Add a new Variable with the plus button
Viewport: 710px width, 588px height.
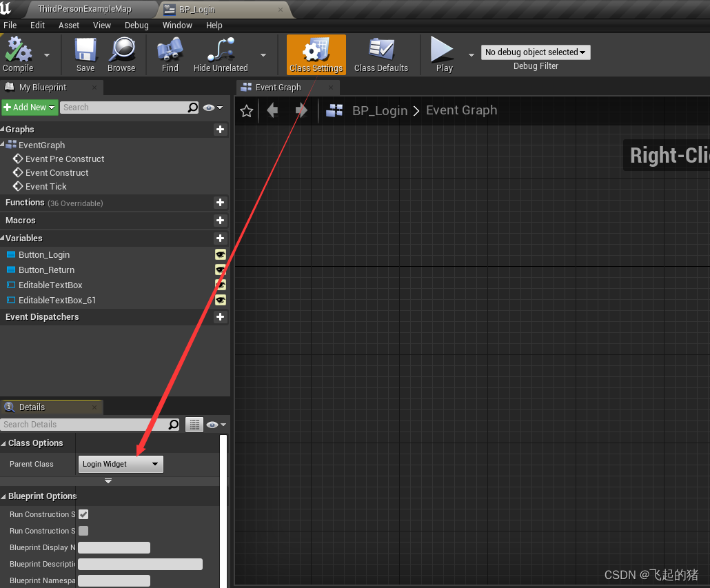click(x=220, y=238)
